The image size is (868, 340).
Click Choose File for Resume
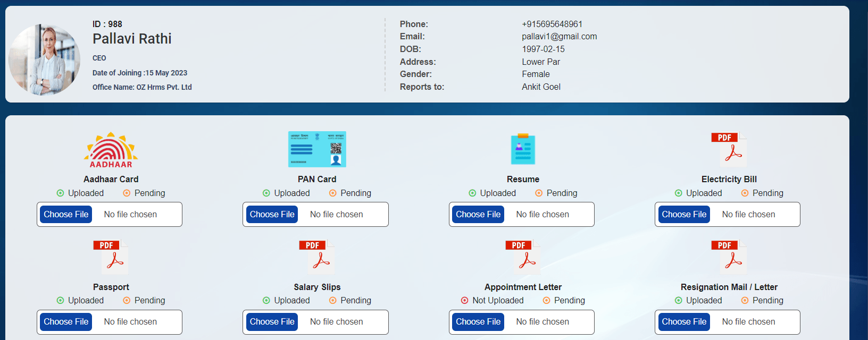[x=478, y=215]
